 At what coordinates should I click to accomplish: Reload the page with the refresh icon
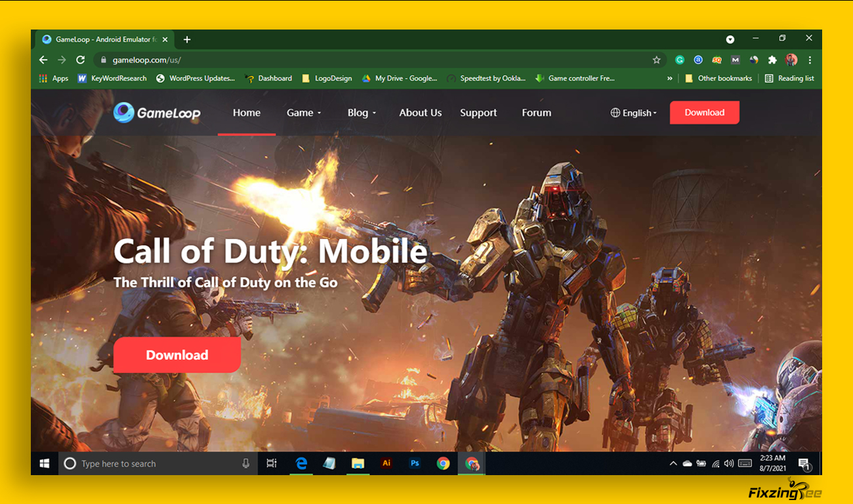pyautogui.click(x=80, y=60)
